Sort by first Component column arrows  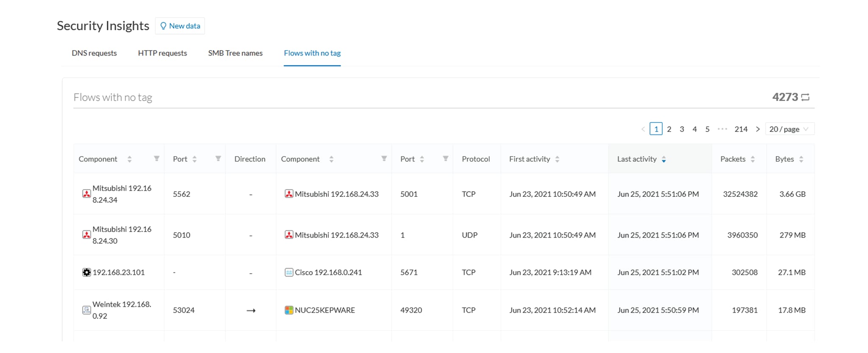[129, 159]
